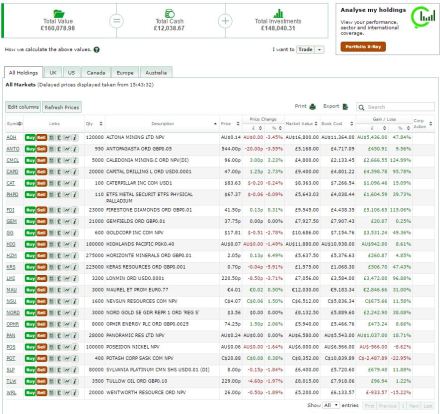
Task: Select the 'PANORAMIC RES LTD NPV' description text
Action: point(135,335)
